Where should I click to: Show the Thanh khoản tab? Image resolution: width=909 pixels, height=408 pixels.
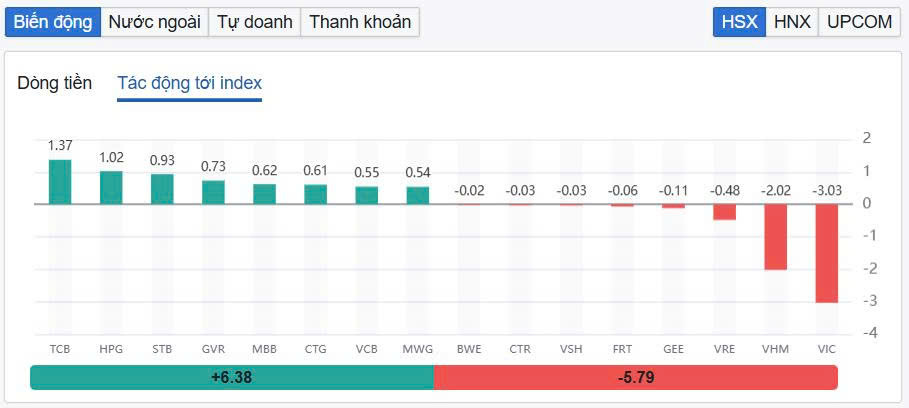coord(359,22)
